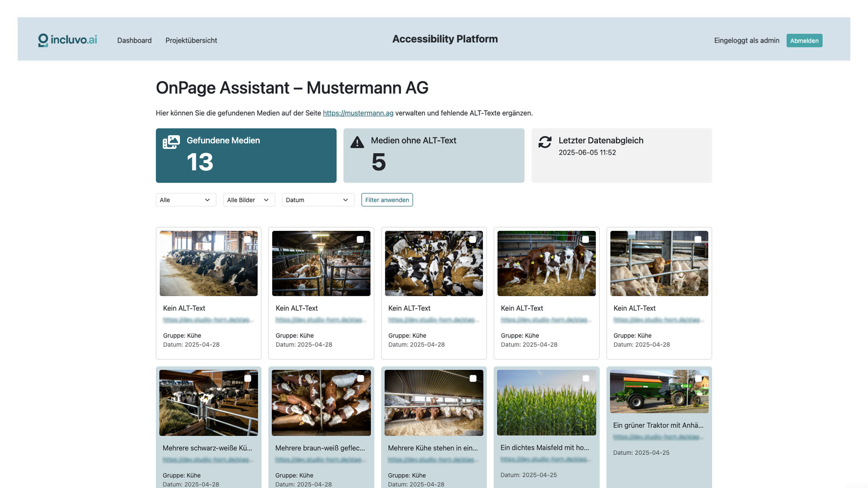The height and width of the screenshot is (488, 868).
Task: Click the Abmelden logout button
Action: tap(804, 40)
